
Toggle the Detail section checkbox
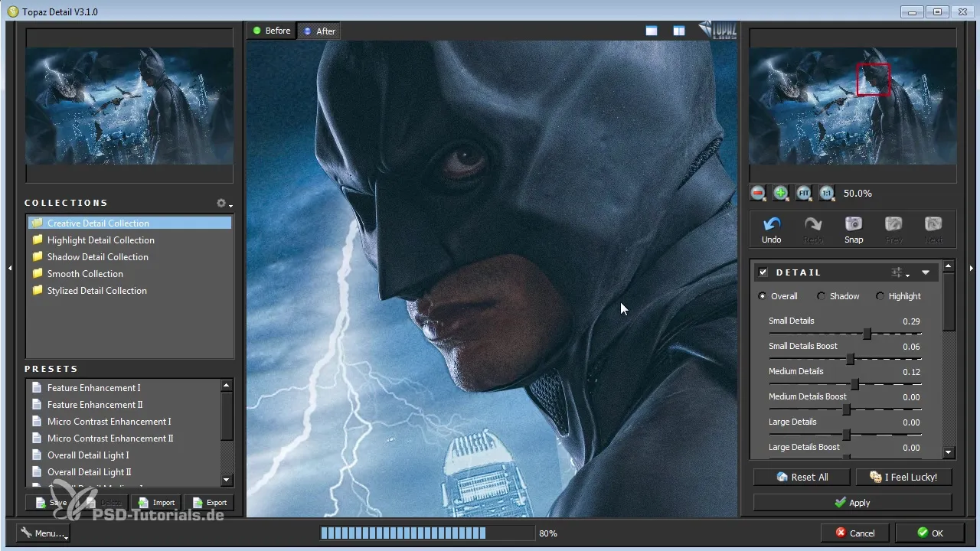(763, 272)
